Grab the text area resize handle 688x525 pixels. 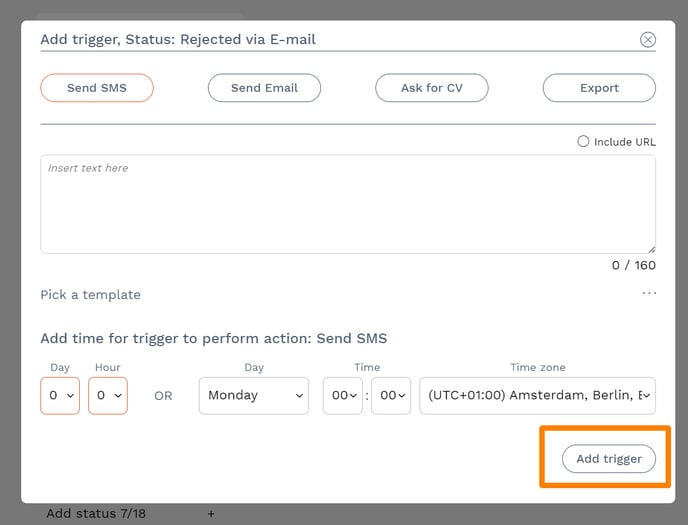(651, 249)
